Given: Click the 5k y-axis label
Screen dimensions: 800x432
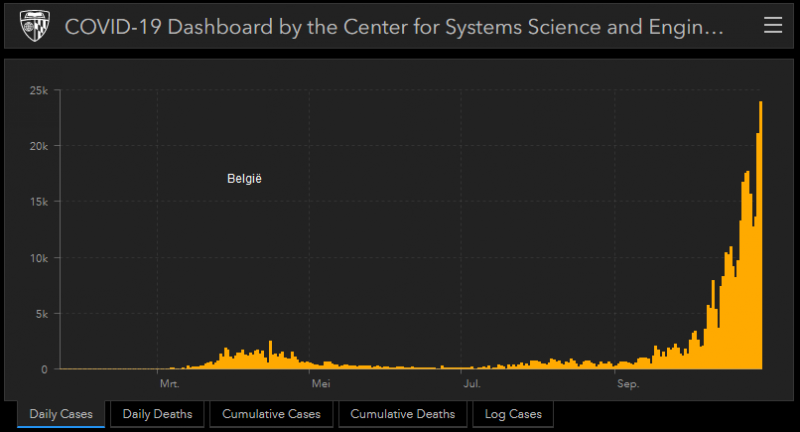Looking at the screenshot, I should click(x=41, y=314).
